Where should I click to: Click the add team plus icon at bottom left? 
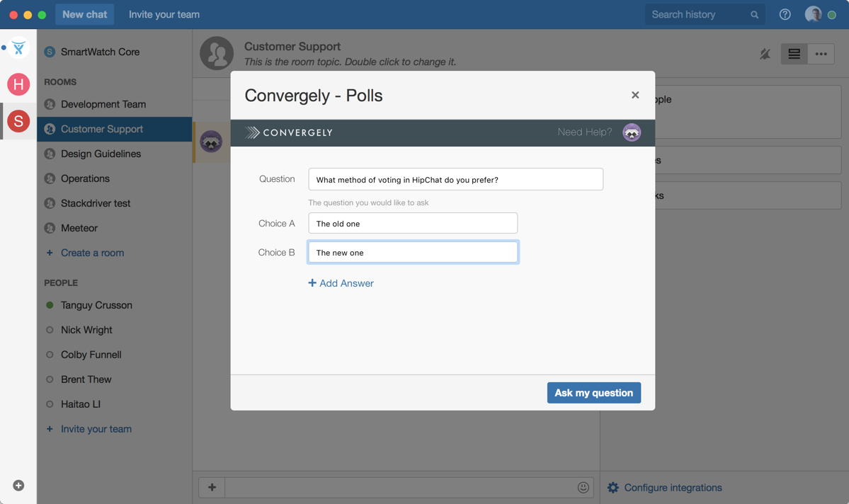click(x=18, y=486)
